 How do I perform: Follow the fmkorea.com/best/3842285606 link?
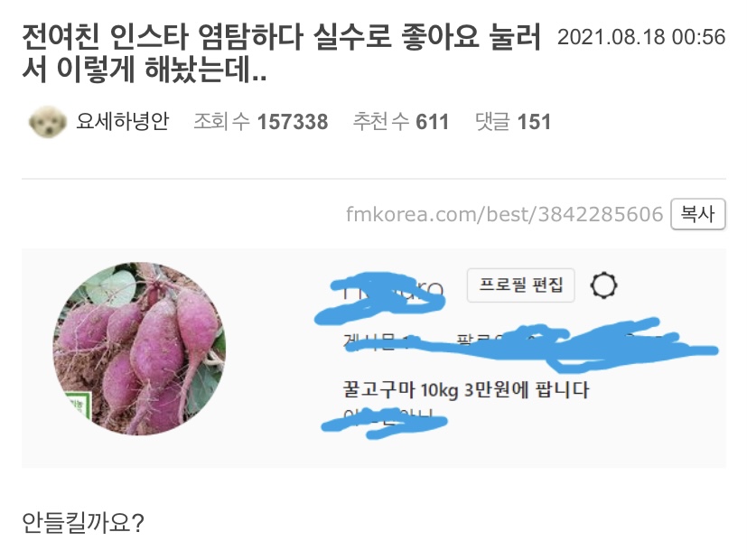[x=504, y=214]
